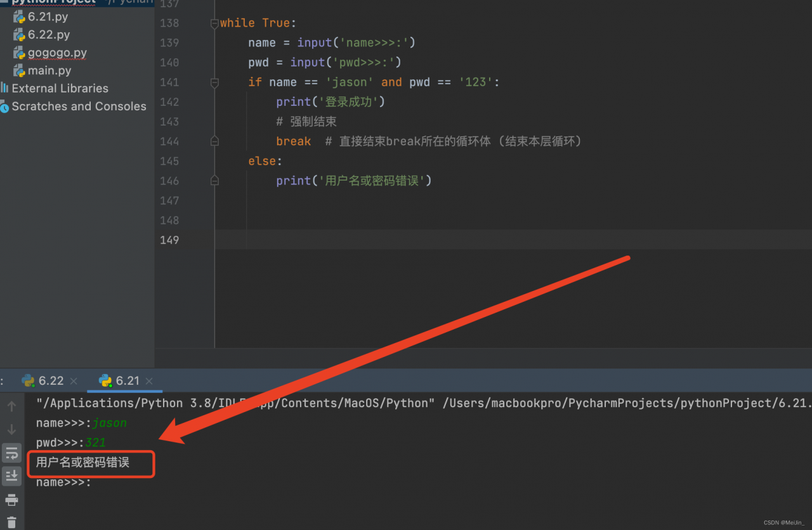Close the 6.21 run tab
Image resolution: width=812 pixels, height=530 pixels.
point(149,381)
